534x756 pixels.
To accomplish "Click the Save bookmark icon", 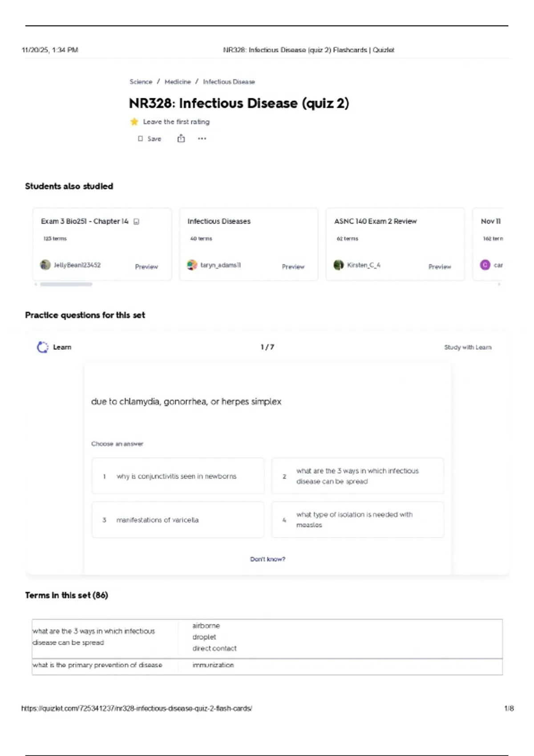I will (x=141, y=139).
